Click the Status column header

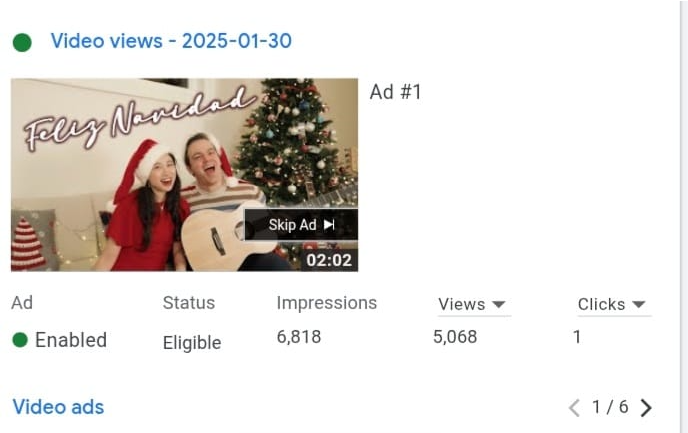pyautogui.click(x=189, y=303)
